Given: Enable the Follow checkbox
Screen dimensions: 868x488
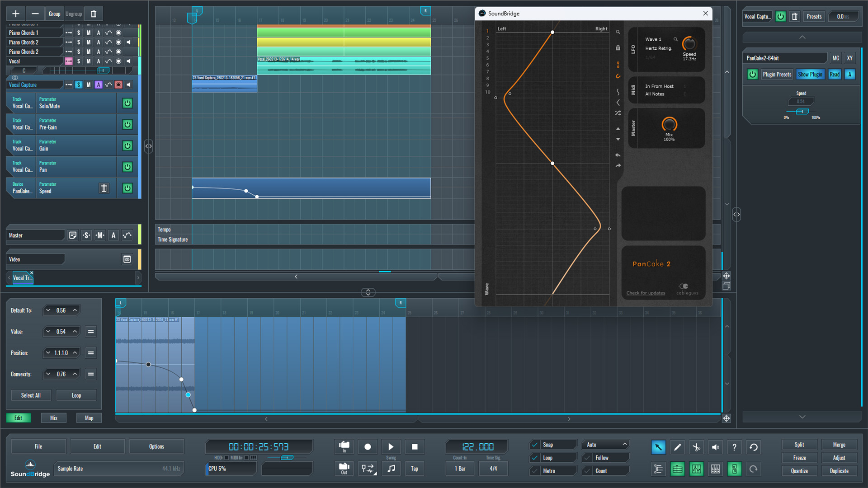Looking at the screenshot, I should click(587, 458).
